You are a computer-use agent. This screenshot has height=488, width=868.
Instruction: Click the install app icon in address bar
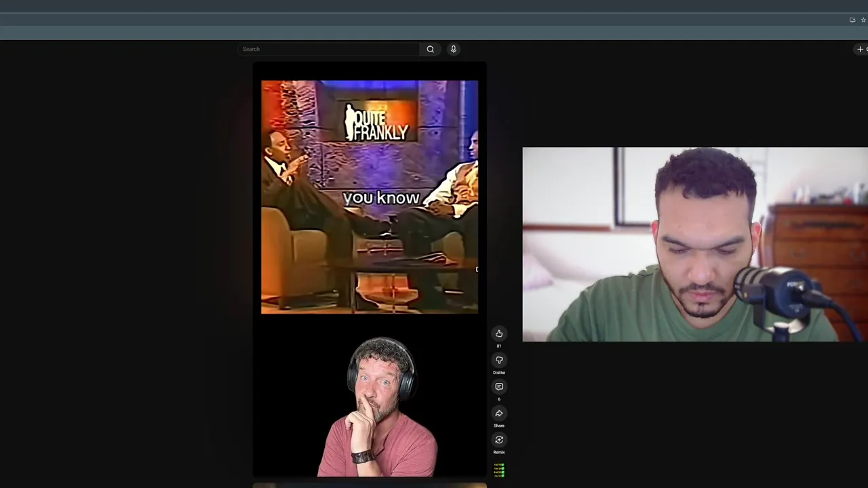(x=852, y=20)
